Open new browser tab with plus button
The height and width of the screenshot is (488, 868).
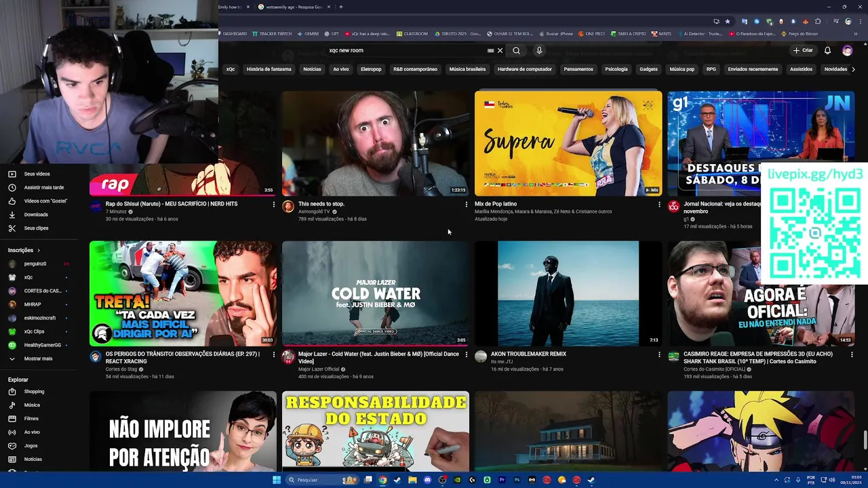340,7
